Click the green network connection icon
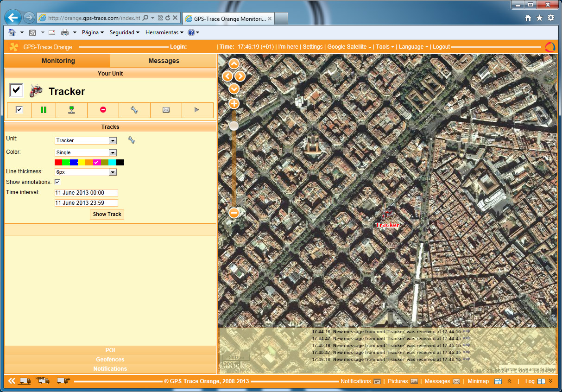Viewport: 562px width, 392px height. tap(71, 110)
